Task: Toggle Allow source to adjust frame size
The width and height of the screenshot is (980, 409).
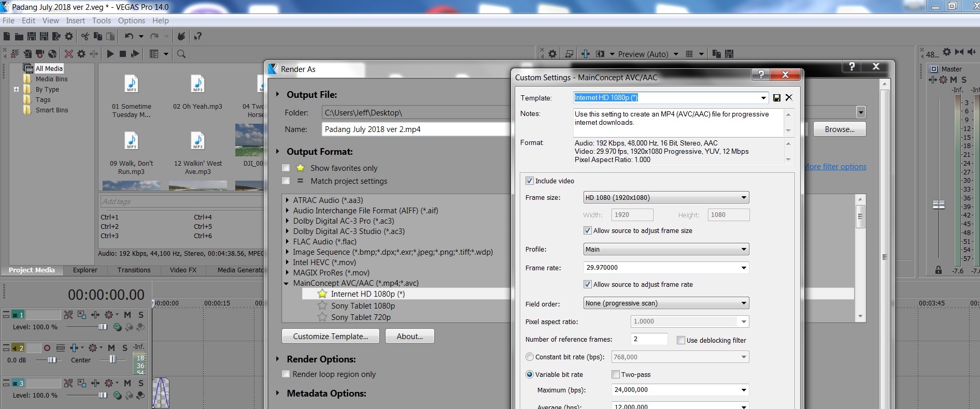Action: (588, 230)
